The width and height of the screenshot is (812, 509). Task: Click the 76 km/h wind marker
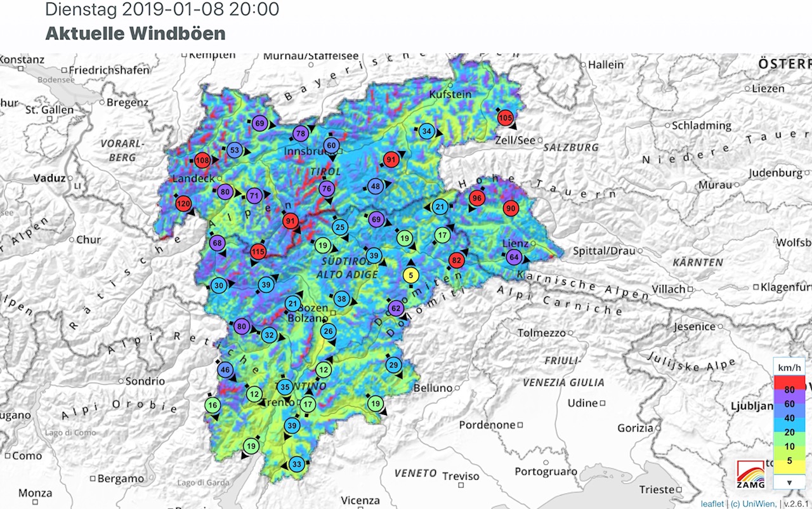(x=327, y=188)
